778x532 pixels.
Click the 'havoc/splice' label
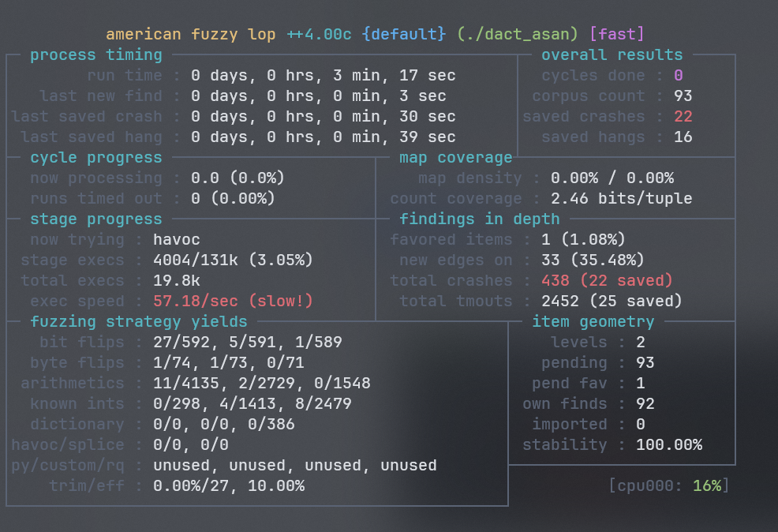[x=68, y=444]
